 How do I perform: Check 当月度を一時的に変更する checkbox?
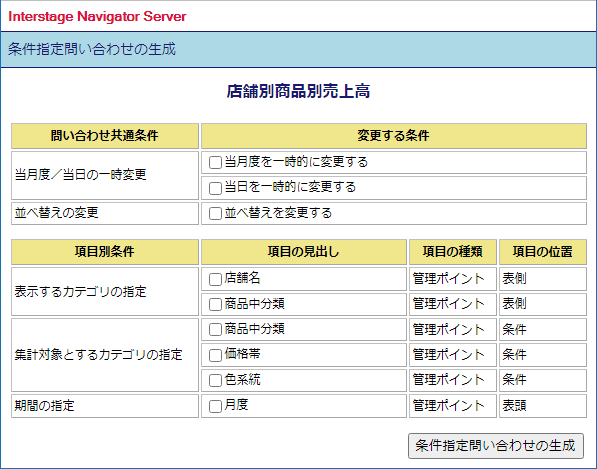coord(215,163)
